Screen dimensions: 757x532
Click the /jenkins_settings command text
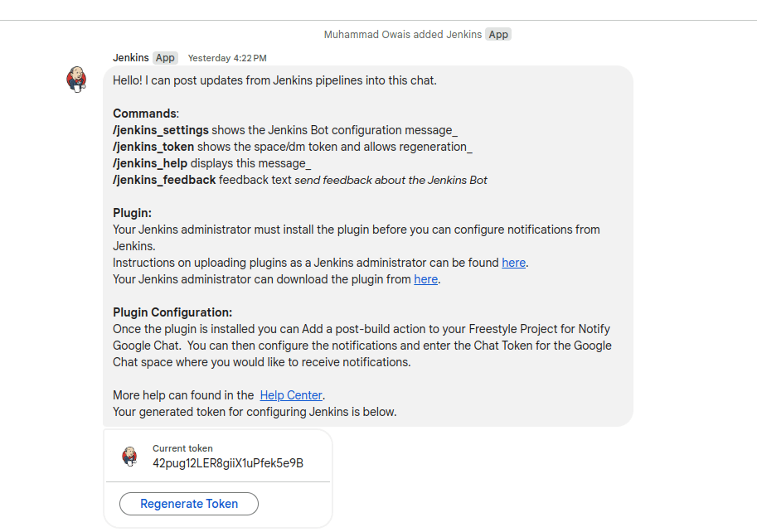(161, 130)
